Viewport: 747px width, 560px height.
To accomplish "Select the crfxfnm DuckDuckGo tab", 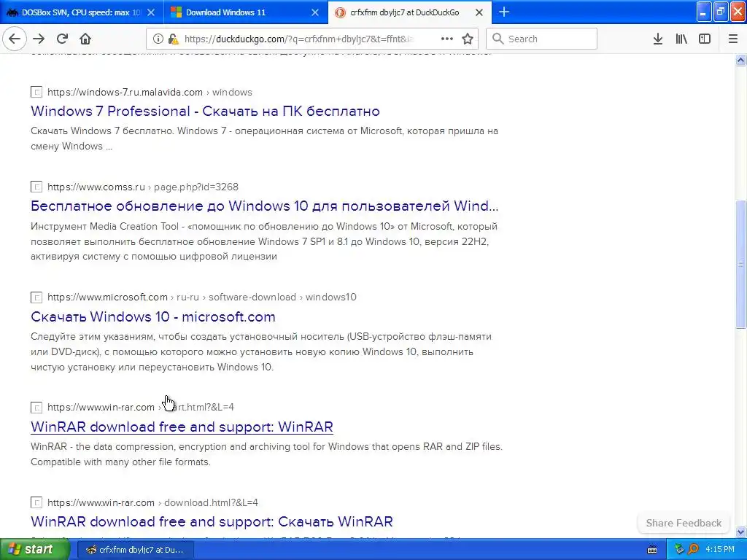I will click(410, 12).
